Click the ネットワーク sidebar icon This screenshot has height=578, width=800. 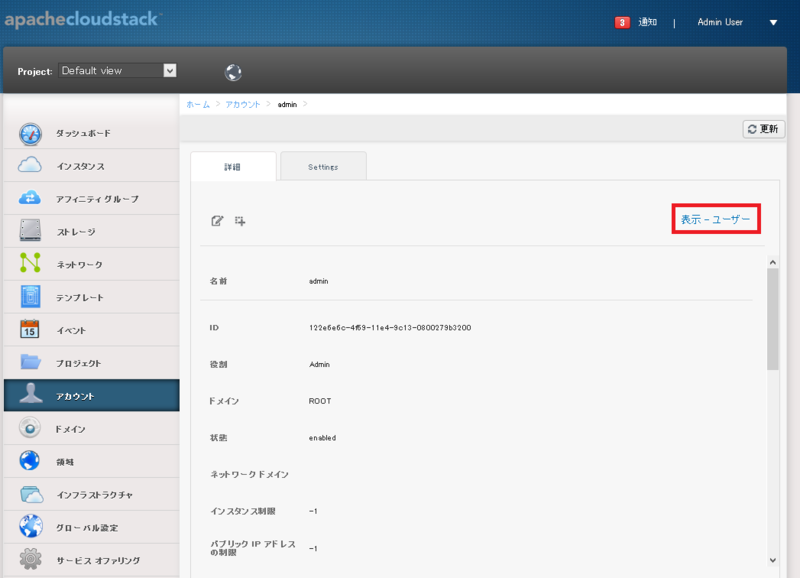click(30, 264)
